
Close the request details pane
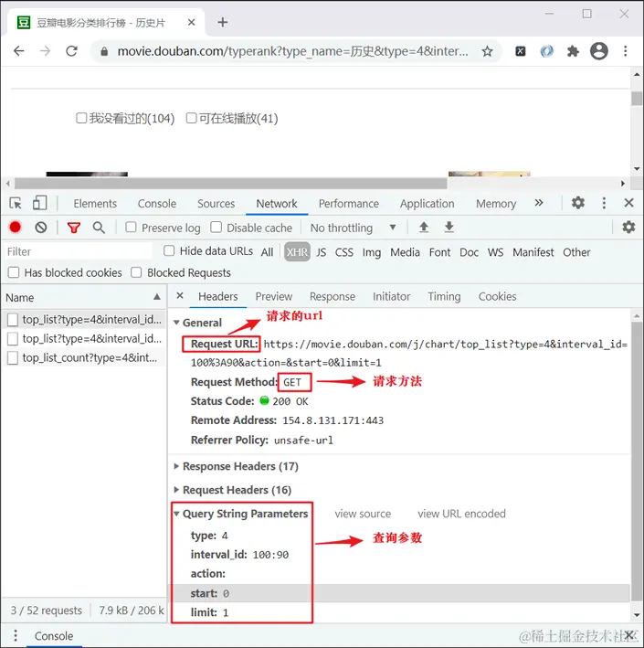[180, 295]
